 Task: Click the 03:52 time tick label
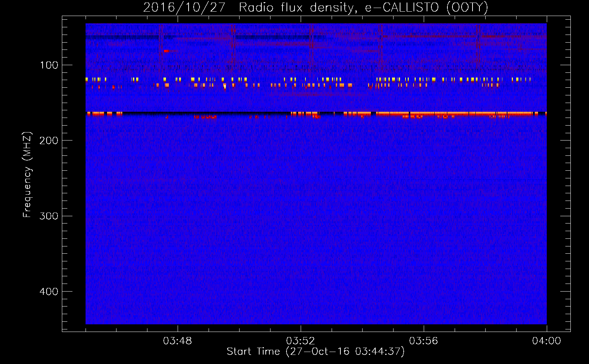pyautogui.click(x=300, y=341)
